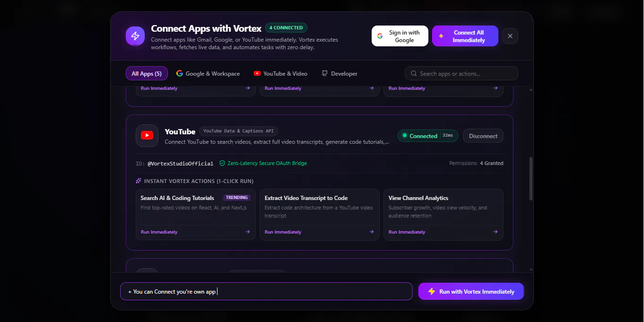Click the Extract Video Transcript to Code title
644x322 pixels.
click(306, 198)
